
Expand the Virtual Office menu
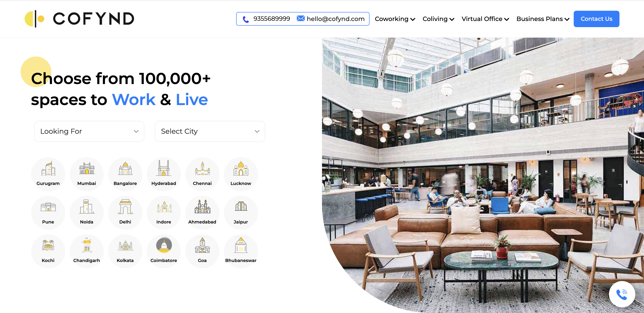[x=485, y=19]
